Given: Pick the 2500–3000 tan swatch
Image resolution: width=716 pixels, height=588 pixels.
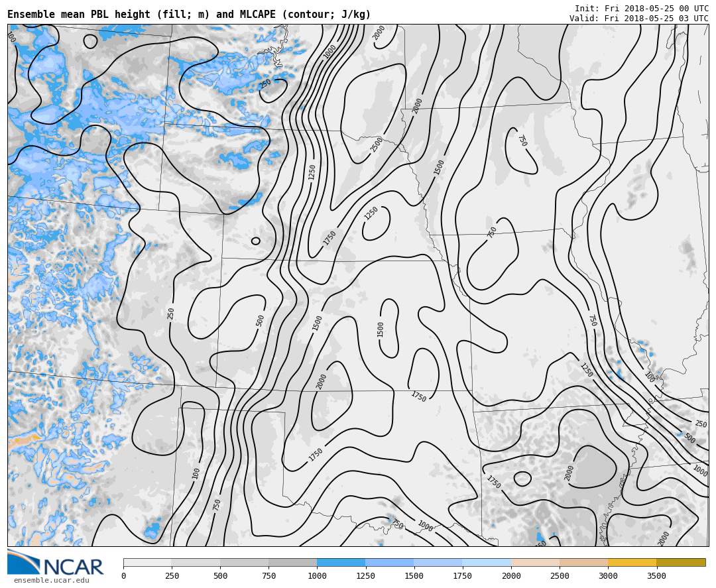Looking at the screenshot, I should pyautogui.click(x=583, y=562).
